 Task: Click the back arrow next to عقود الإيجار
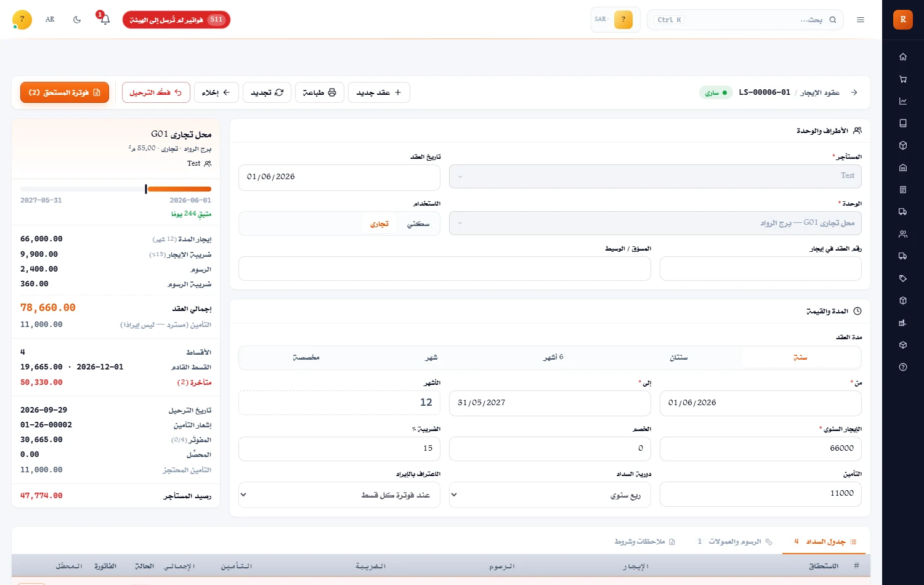[854, 92]
